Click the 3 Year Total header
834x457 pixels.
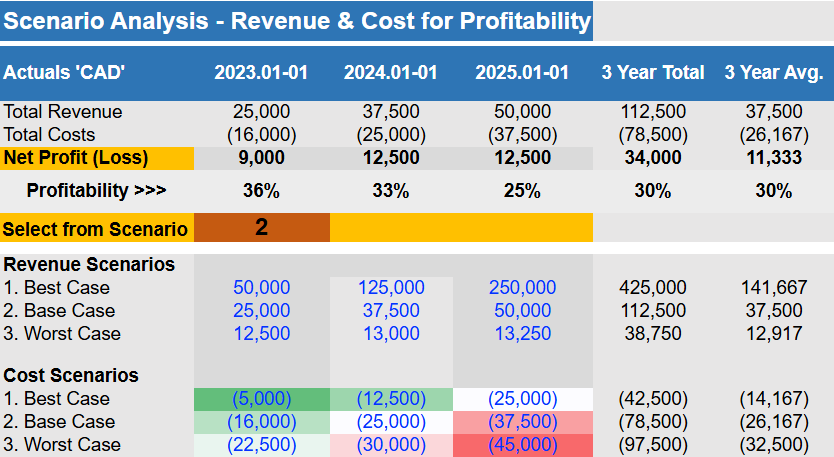653,72
